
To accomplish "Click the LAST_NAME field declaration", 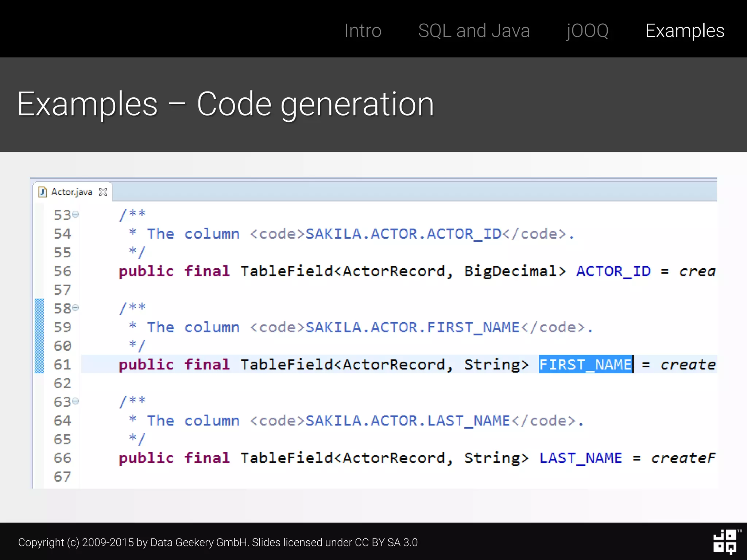I will pyautogui.click(x=580, y=458).
